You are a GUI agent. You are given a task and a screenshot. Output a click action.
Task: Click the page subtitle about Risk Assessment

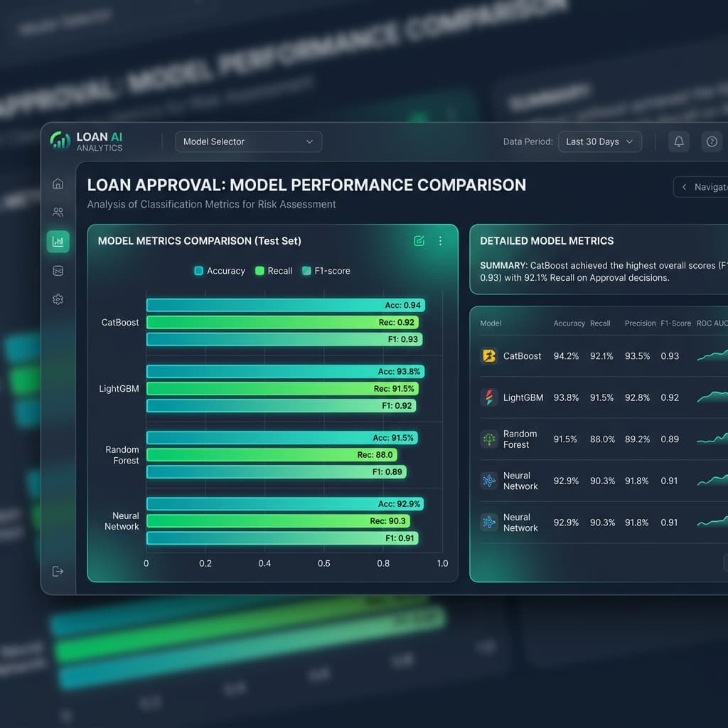point(211,204)
